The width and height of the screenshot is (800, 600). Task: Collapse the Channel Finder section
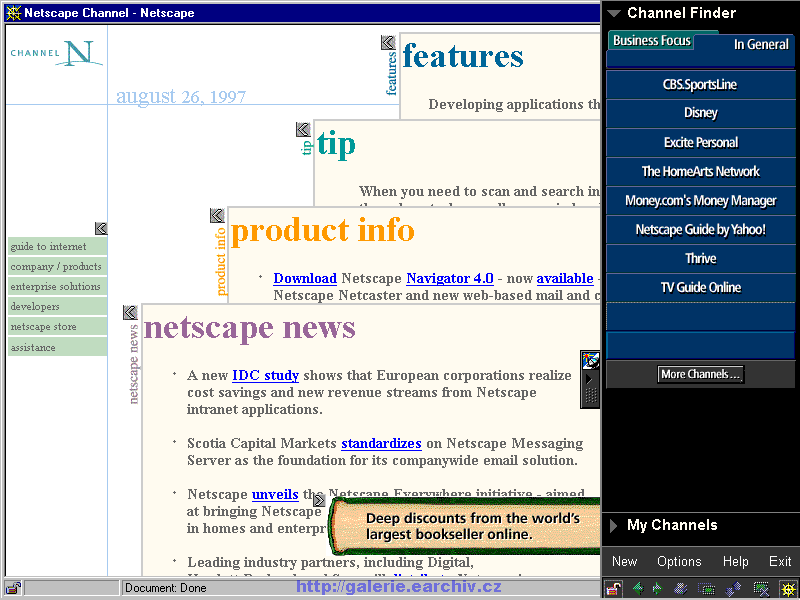pyautogui.click(x=615, y=14)
